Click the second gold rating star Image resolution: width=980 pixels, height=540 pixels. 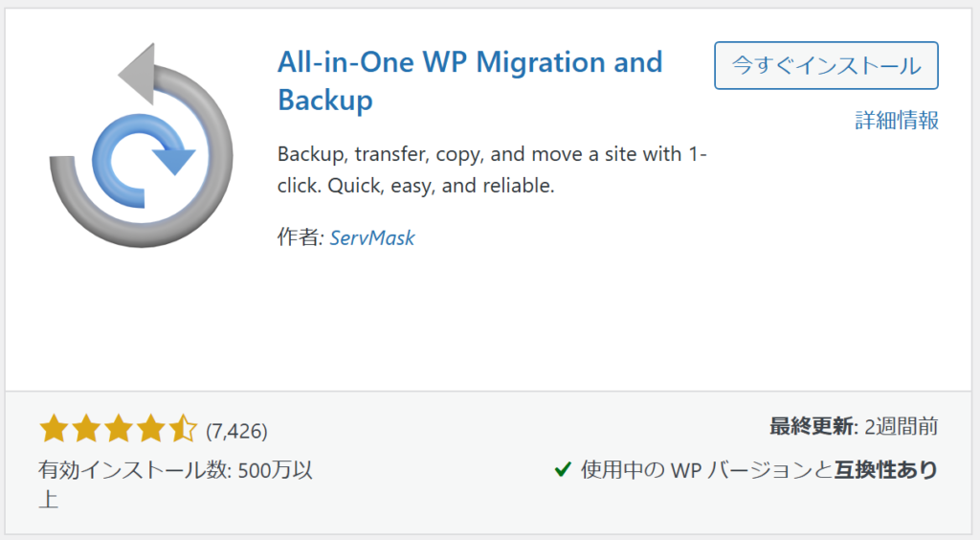pyautogui.click(x=86, y=429)
